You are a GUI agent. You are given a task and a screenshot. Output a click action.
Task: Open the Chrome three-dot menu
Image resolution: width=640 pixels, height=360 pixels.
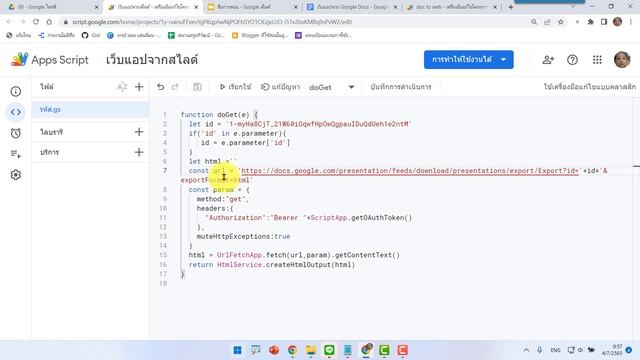631,22
